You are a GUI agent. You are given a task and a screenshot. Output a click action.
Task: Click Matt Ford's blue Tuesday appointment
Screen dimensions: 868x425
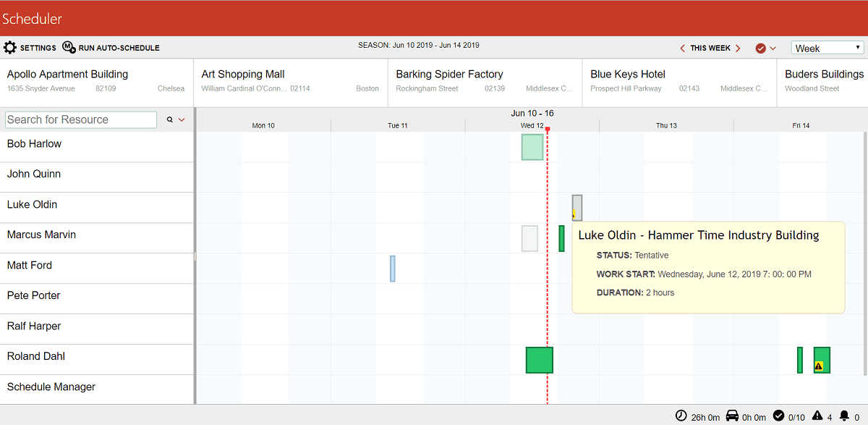tap(393, 269)
